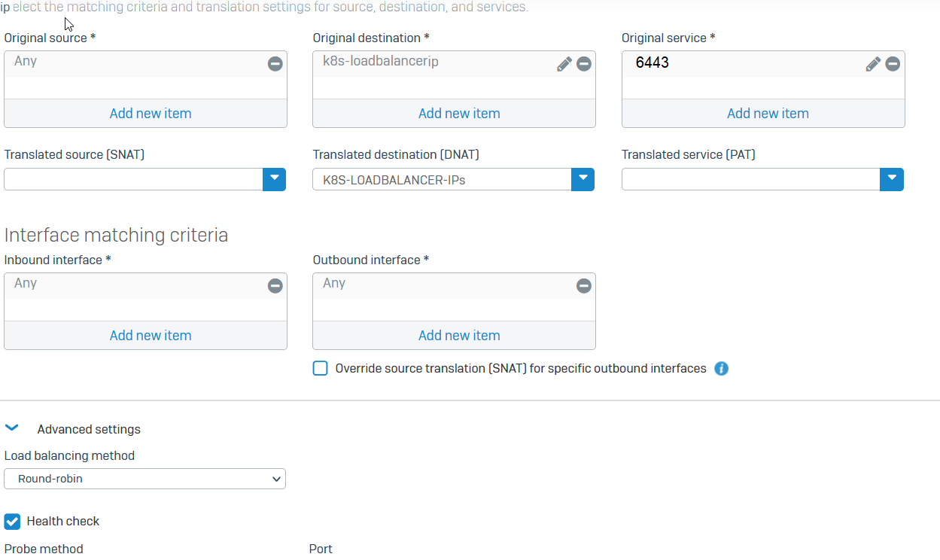Image resolution: width=940 pixels, height=560 pixels.
Task: Edit the 6443 original service entry
Action: point(872,64)
